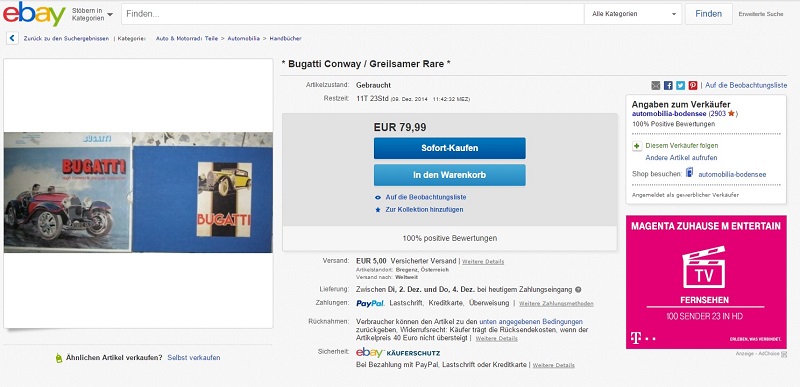Click the Bugatti book product image
Image resolution: width=800 pixels, height=387 pixels.
click(138, 192)
